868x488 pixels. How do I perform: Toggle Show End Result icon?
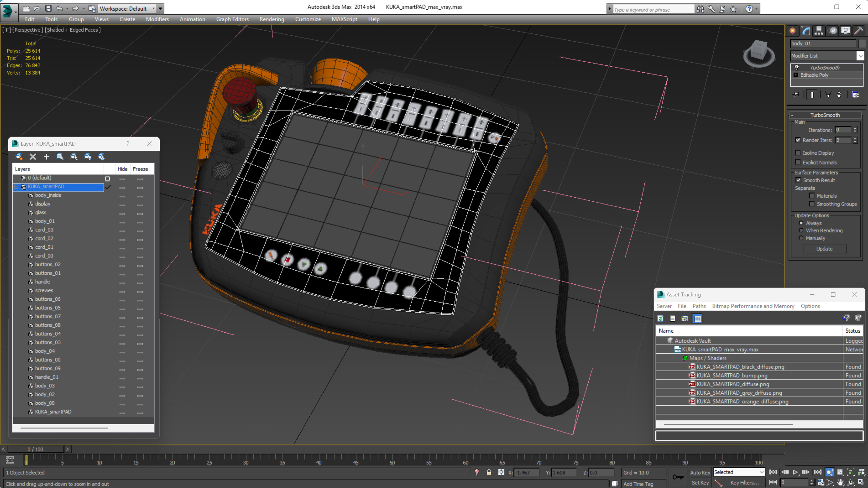tap(812, 94)
